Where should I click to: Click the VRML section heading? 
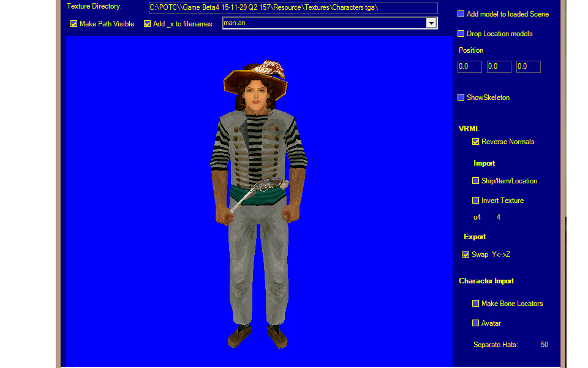[x=469, y=128]
